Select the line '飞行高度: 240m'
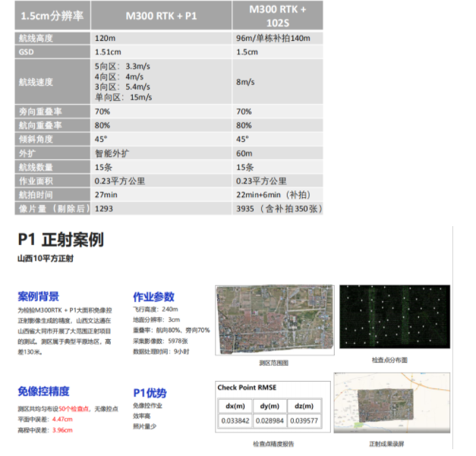476x456 pixels. pos(156,310)
